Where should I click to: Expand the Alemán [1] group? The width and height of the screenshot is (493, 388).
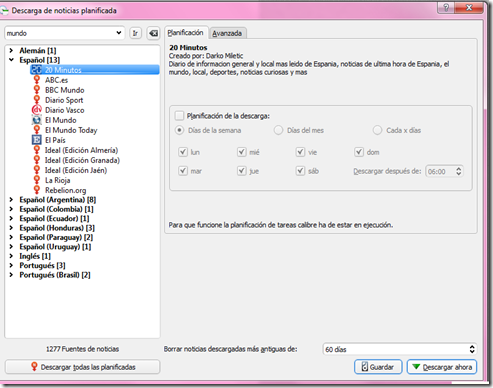point(11,50)
